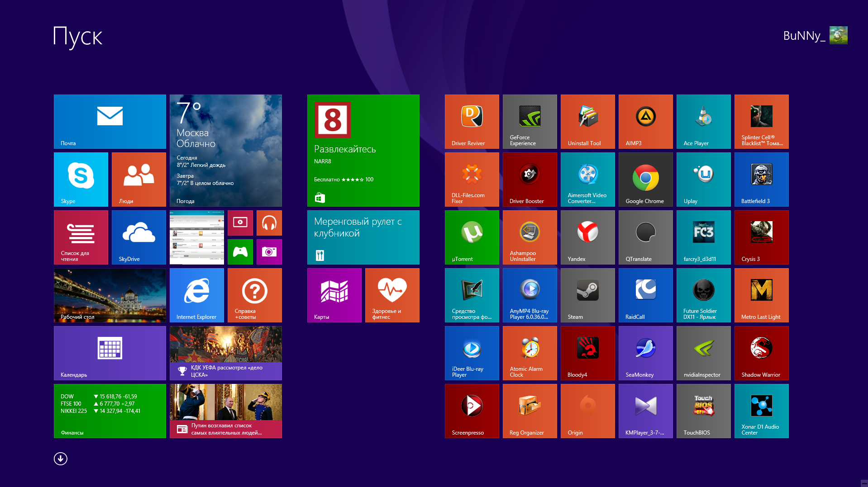Launch Battlefield 3
This screenshot has height=487, width=868.
762,180
